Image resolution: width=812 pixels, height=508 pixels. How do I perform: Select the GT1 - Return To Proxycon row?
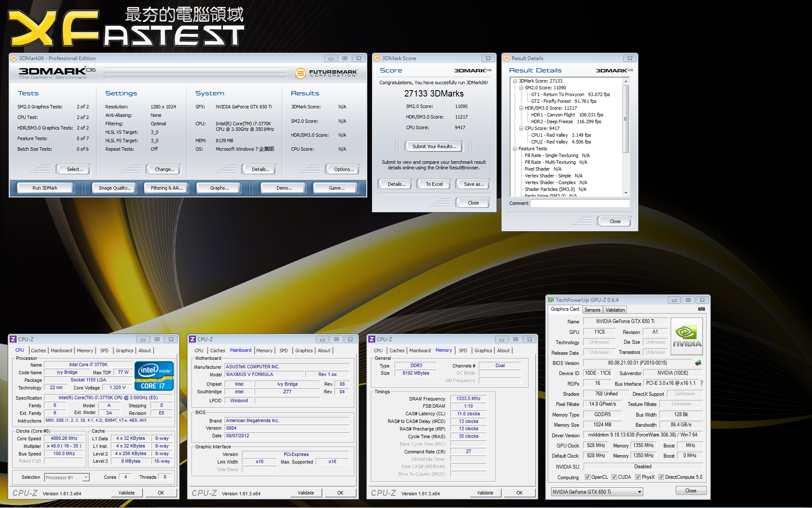570,94
